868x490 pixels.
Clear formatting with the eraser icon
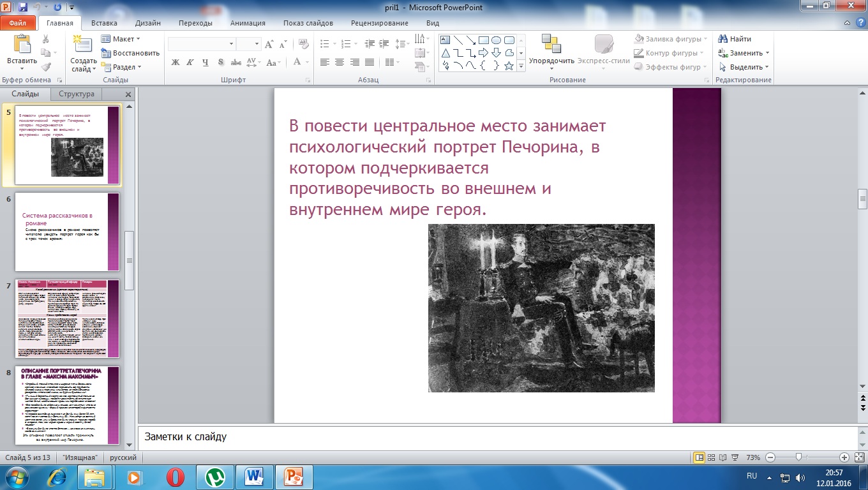click(304, 44)
